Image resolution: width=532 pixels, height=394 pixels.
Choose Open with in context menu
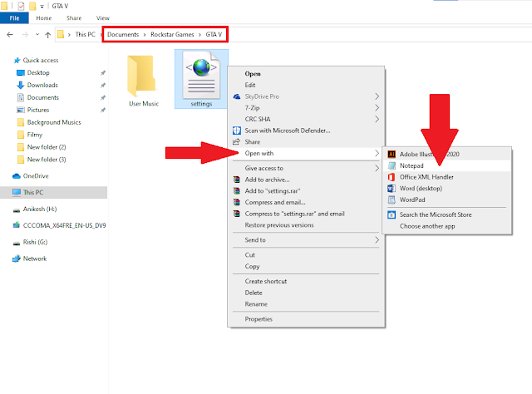coord(306,154)
